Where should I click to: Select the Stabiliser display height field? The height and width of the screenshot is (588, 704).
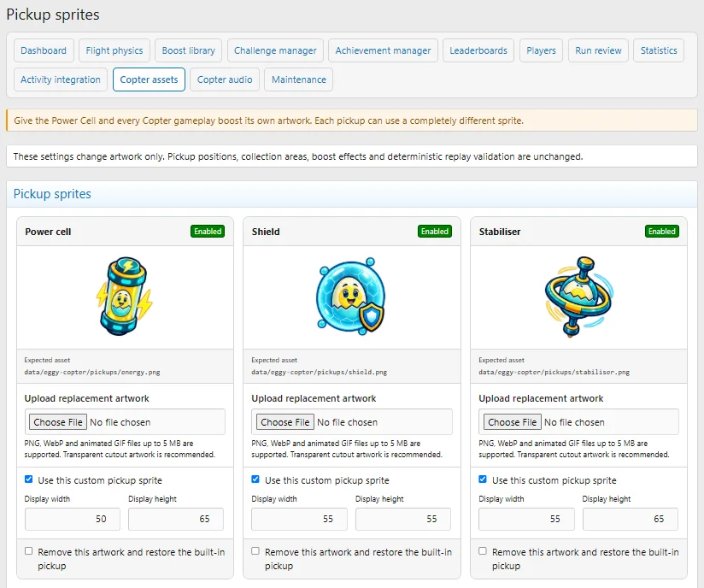(x=631, y=519)
